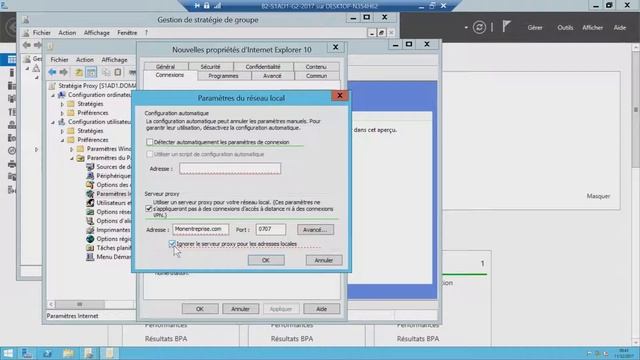Expand Préférences under Configuration ordinateur
Viewport: 640px width, 360px height.
(62, 113)
